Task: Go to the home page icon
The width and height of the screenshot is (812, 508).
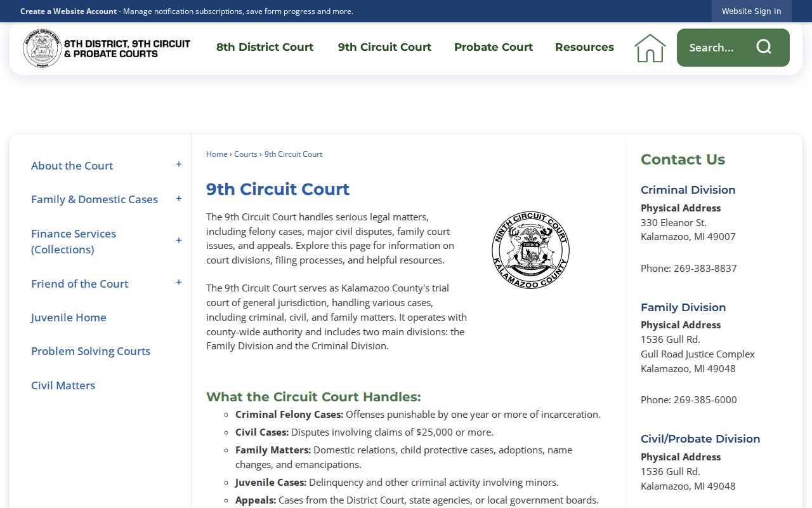Action: (x=650, y=48)
